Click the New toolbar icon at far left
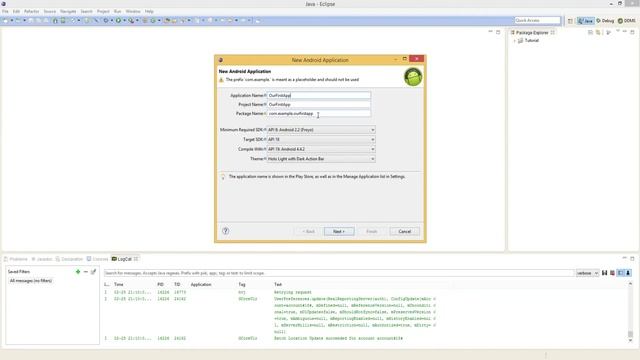Screen dimensions: 640x360 point(5,20)
